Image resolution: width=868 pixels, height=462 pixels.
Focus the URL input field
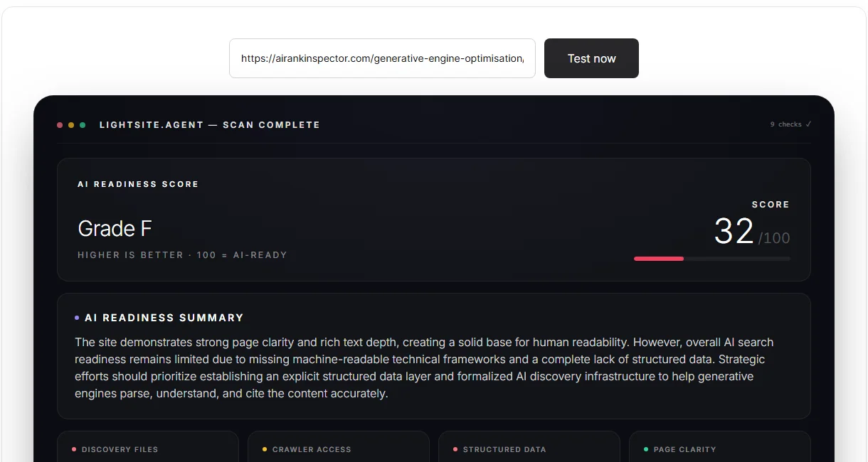click(382, 58)
